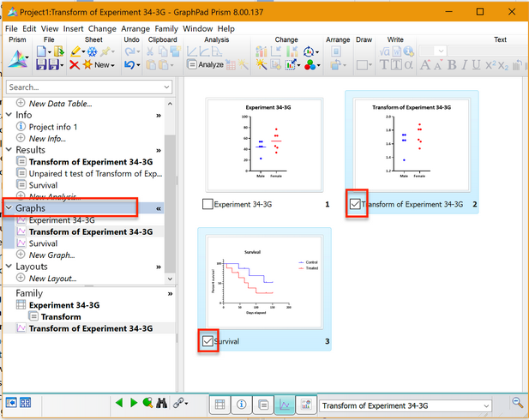Switch to Data Tables icon in bottom bar
Screen dimensions: 529x420
click(220, 405)
